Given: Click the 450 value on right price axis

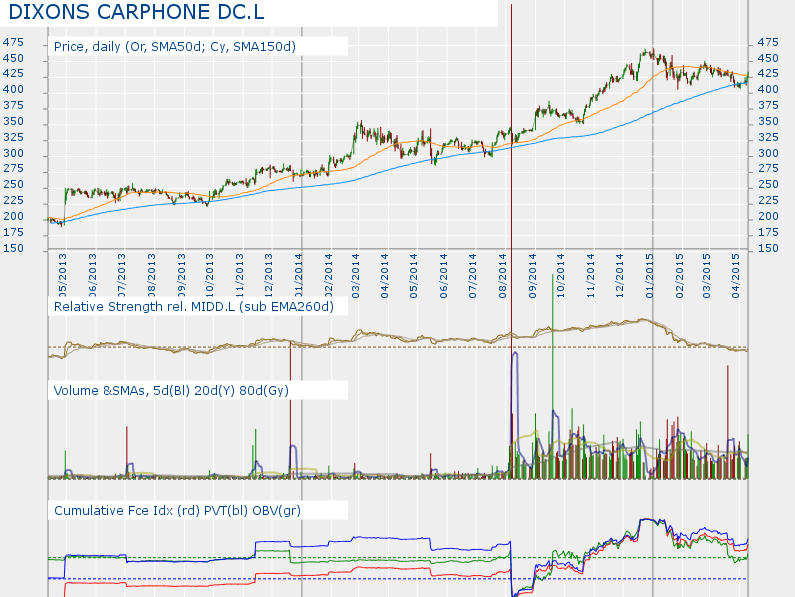Looking at the screenshot, I should click(768, 58).
